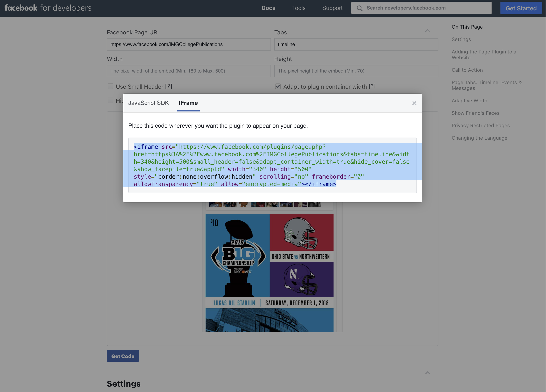Collapse the plugin configurator section chevron
Viewport: 546px width, 392px height.
tap(427, 31)
